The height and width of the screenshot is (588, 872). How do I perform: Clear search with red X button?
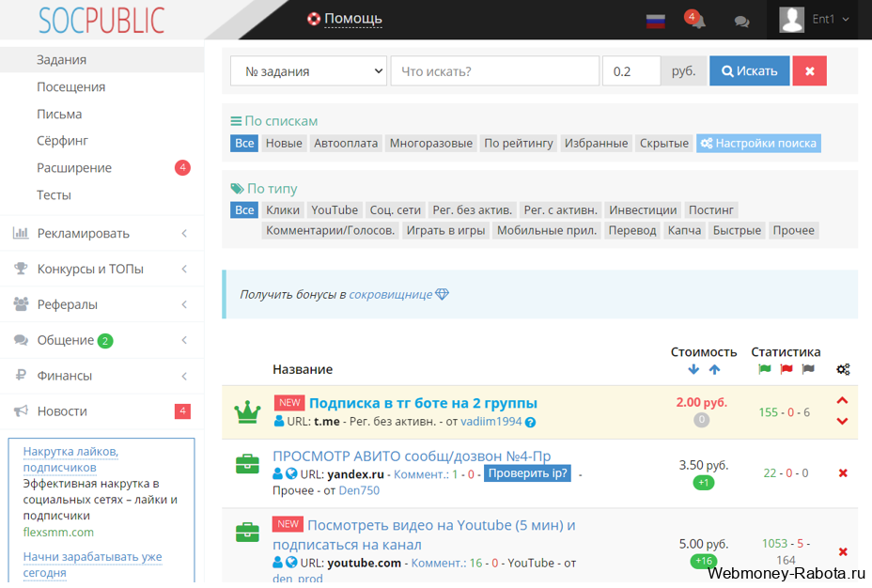(810, 71)
